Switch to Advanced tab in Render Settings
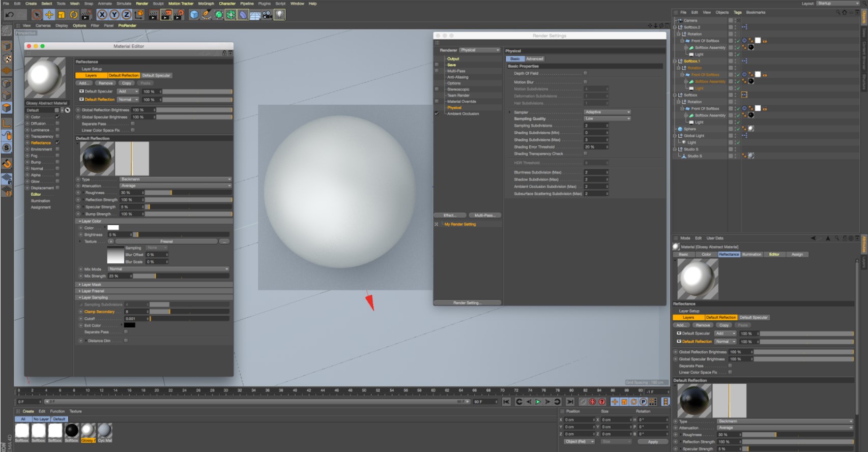 535,58
